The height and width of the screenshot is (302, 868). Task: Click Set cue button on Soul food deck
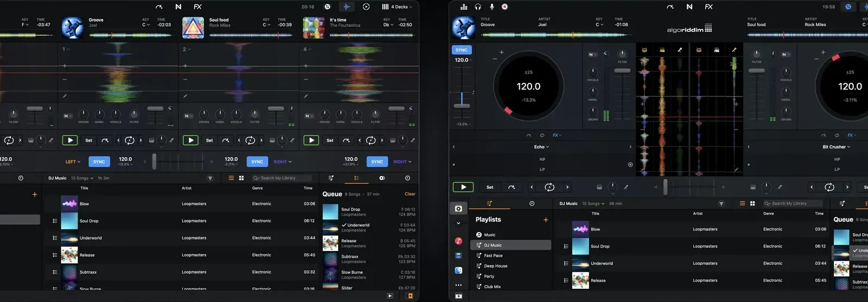[x=209, y=140]
